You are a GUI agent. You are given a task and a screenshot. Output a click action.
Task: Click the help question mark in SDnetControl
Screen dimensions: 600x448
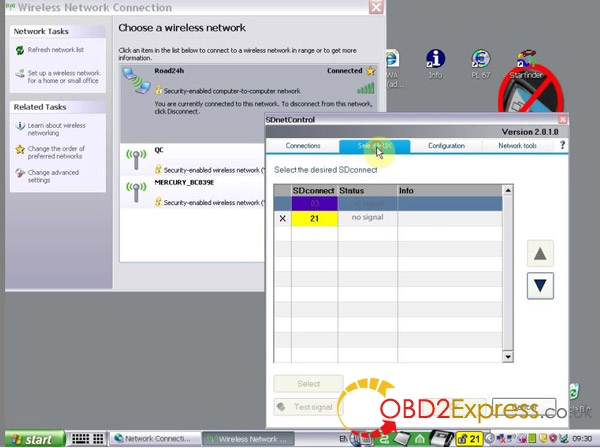pos(562,146)
